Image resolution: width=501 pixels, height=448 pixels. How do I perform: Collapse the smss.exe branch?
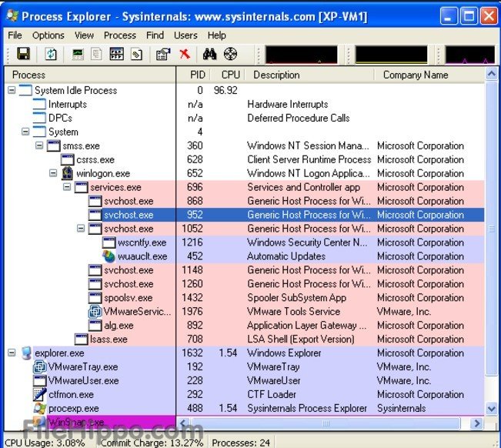tap(39, 145)
